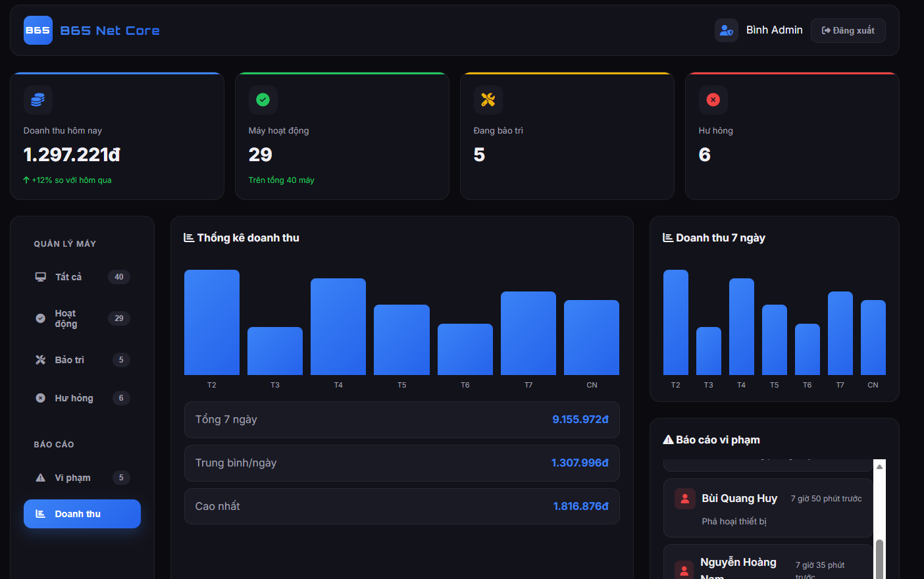
Task: Filter by Hư hỏng machines
Action: pos(82,398)
